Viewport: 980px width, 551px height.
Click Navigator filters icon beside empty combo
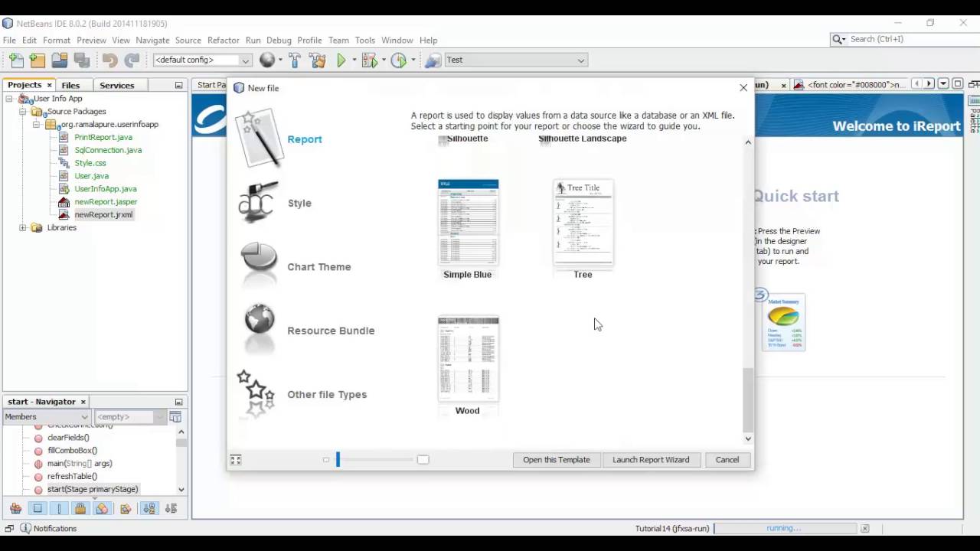point(175,417)
